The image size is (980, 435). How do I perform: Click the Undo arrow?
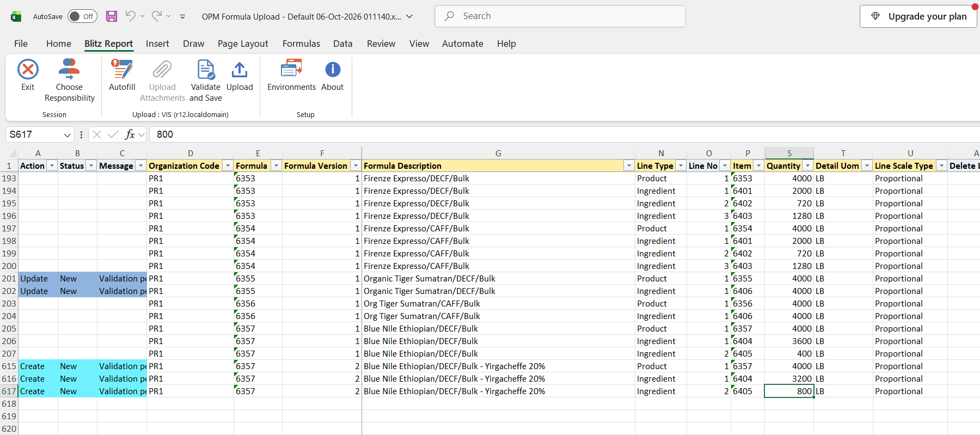tap(130, 16)
